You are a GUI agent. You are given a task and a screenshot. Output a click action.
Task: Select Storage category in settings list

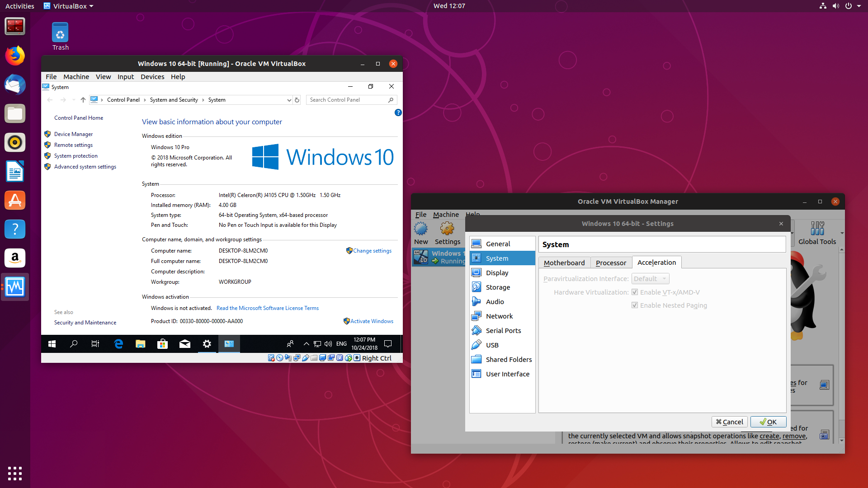pyautogui.click(x=502, y=287)
